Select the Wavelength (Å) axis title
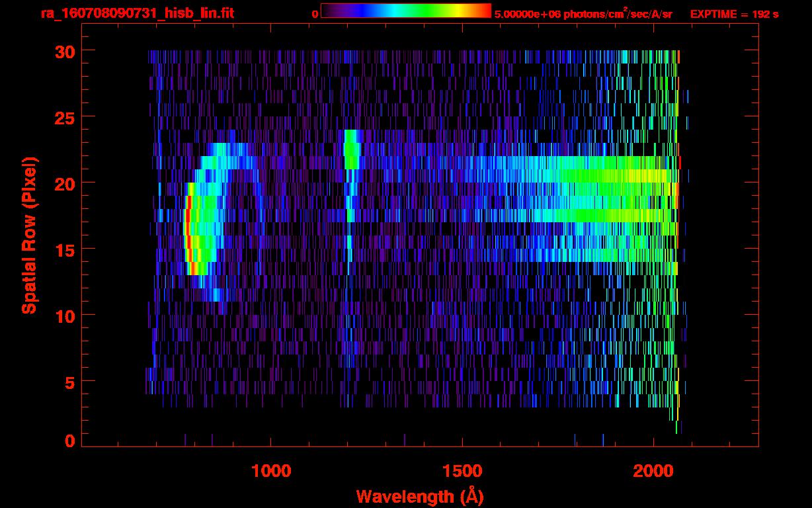This screenshot has width=812, height=508. 418,496
